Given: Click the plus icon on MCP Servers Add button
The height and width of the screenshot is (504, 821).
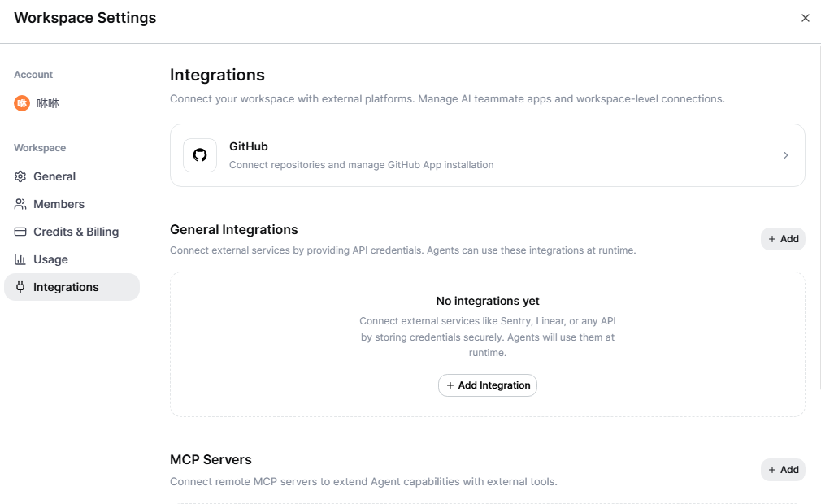Looking at the screenshot, I should (774, 470).
